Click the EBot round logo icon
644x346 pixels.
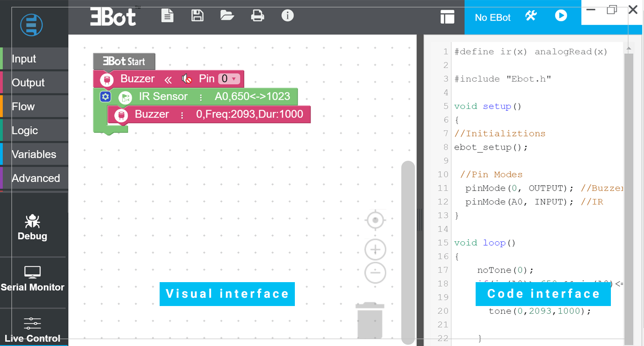click(31, 25)
